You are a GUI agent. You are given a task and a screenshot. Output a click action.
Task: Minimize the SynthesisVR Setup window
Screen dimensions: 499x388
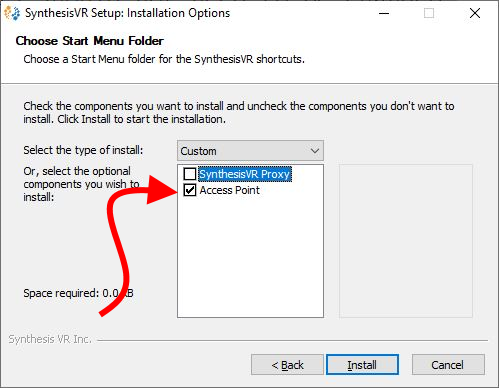point(384,13)
